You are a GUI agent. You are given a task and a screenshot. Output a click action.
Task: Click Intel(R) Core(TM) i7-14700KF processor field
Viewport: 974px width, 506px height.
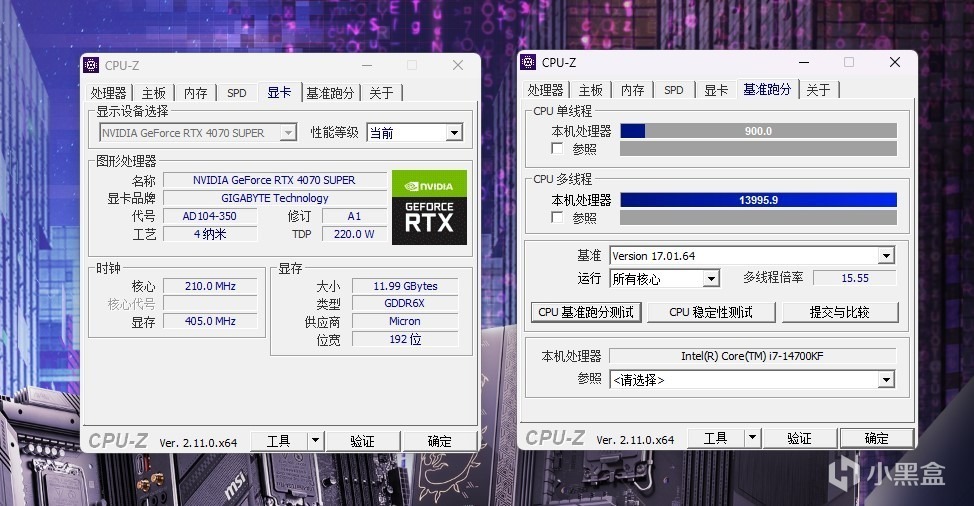(752, 356)
